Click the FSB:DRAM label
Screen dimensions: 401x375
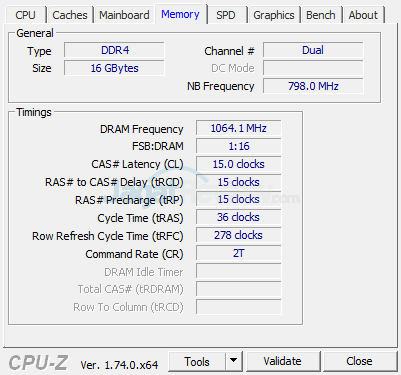tap(158, 146)
